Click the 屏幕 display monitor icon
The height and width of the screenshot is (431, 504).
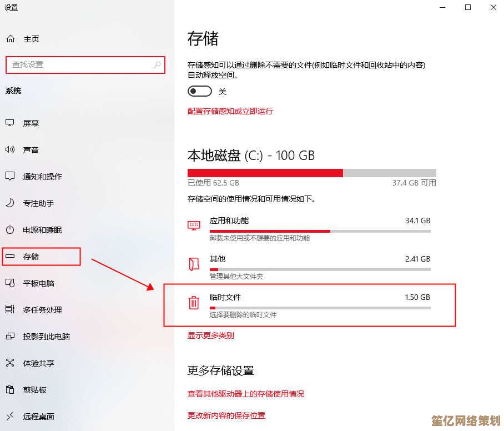pyautogui.click(x=10, y=123)
